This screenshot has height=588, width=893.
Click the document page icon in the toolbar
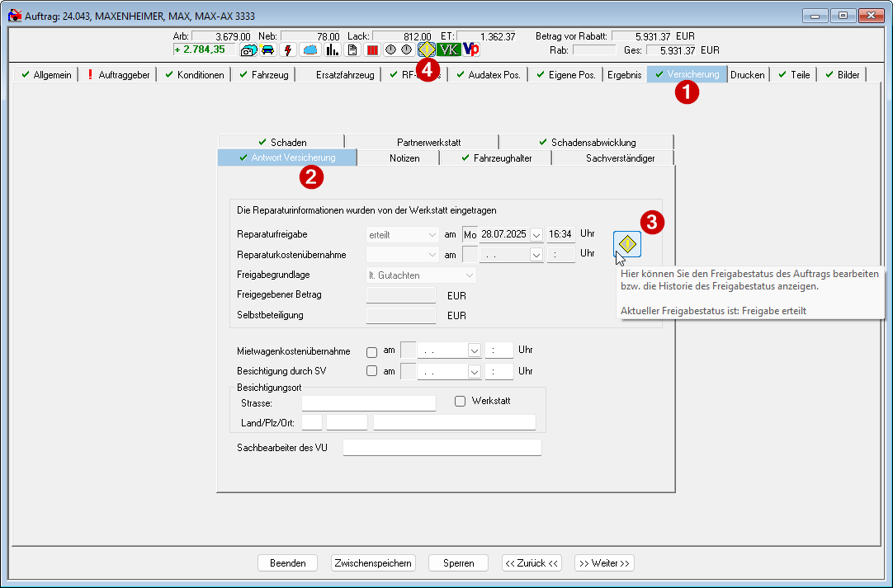[352, 50]
